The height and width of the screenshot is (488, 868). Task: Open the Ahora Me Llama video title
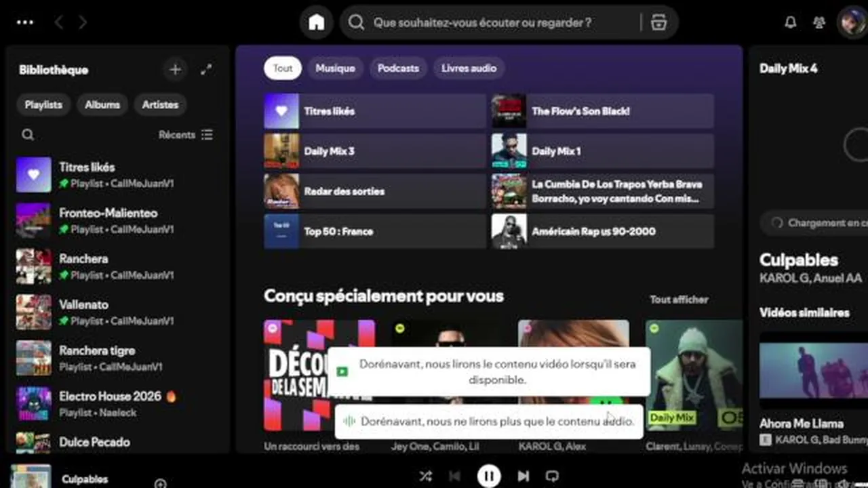802,424
